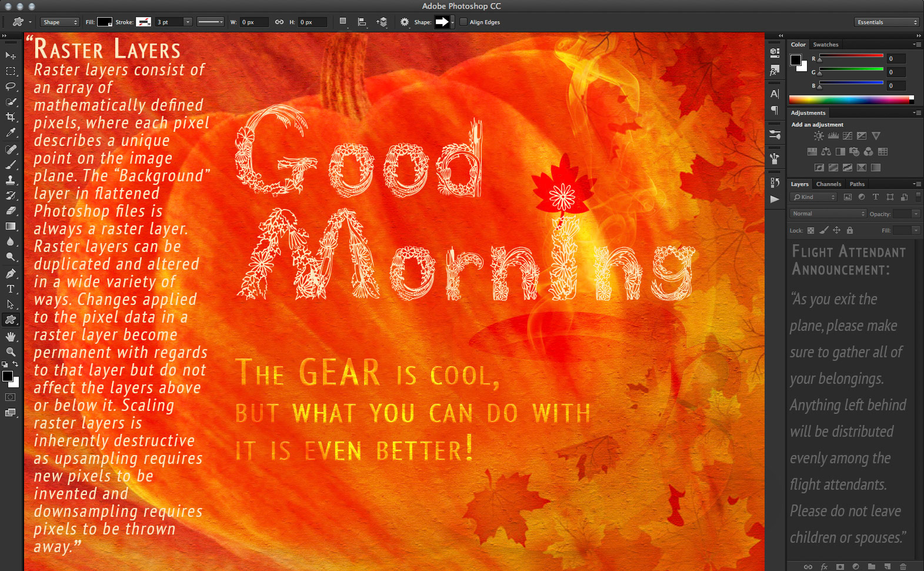Image resolution: width=924 pixels, height=571 pixels.
Task: Toggle smart object filter in Layers panel
Action: pos(904,197)
